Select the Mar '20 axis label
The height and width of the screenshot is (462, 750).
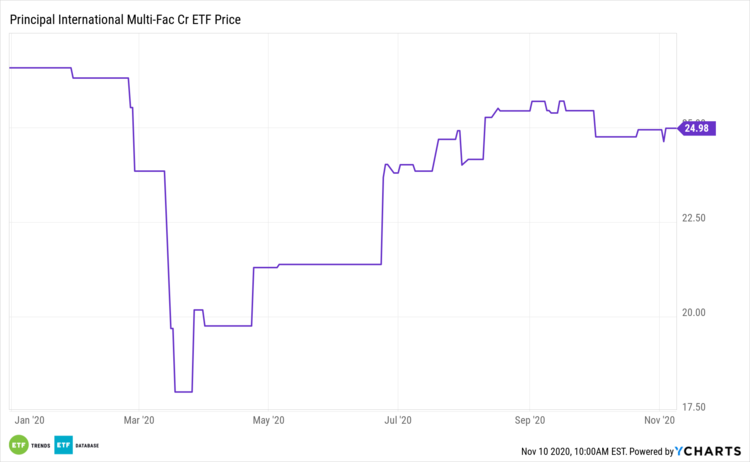[141, 421]
